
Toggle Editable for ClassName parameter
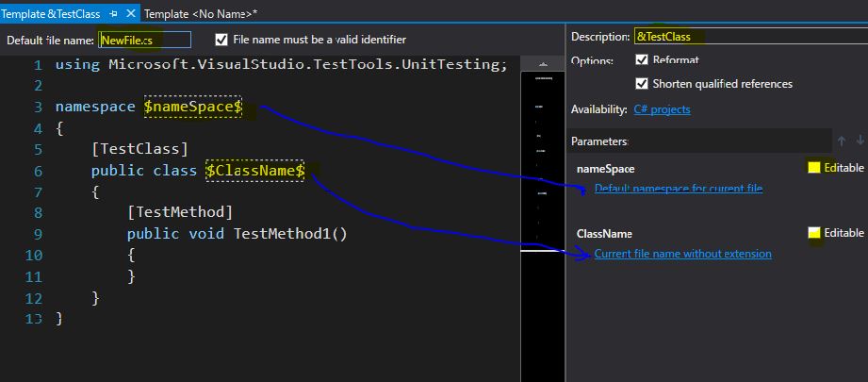813,233
